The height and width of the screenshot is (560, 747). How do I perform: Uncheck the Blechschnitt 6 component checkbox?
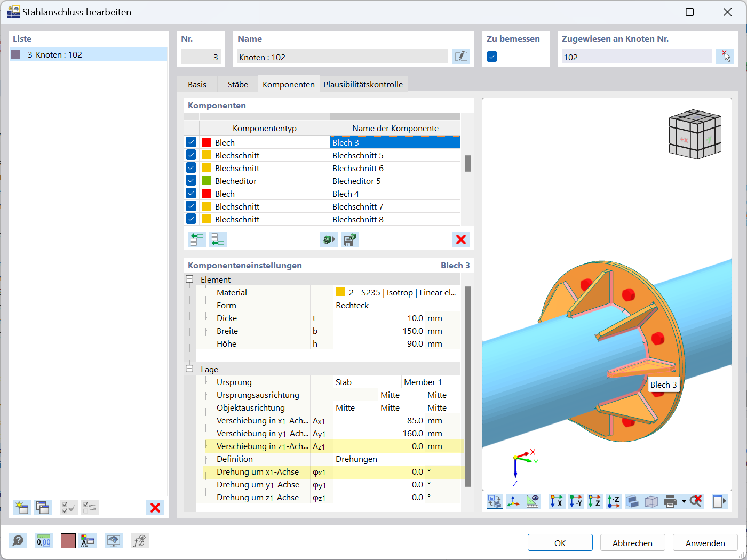click(x=191, y=167)
